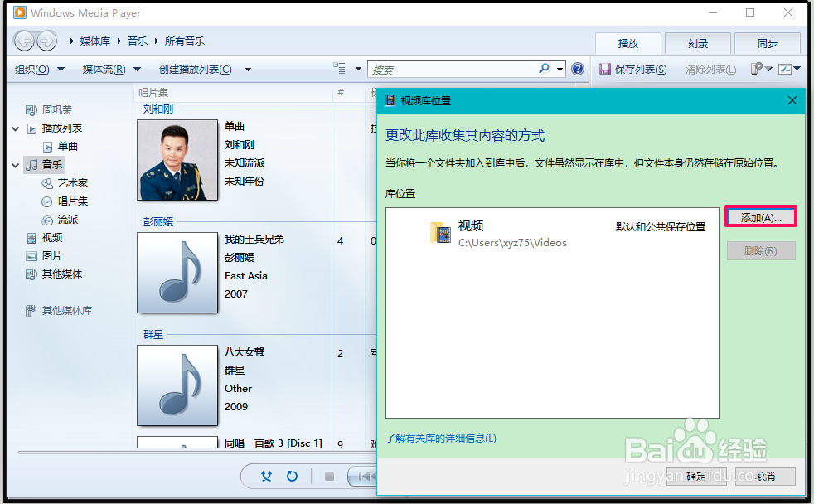
Task: Click the # column header
Action: coord(348,92)
